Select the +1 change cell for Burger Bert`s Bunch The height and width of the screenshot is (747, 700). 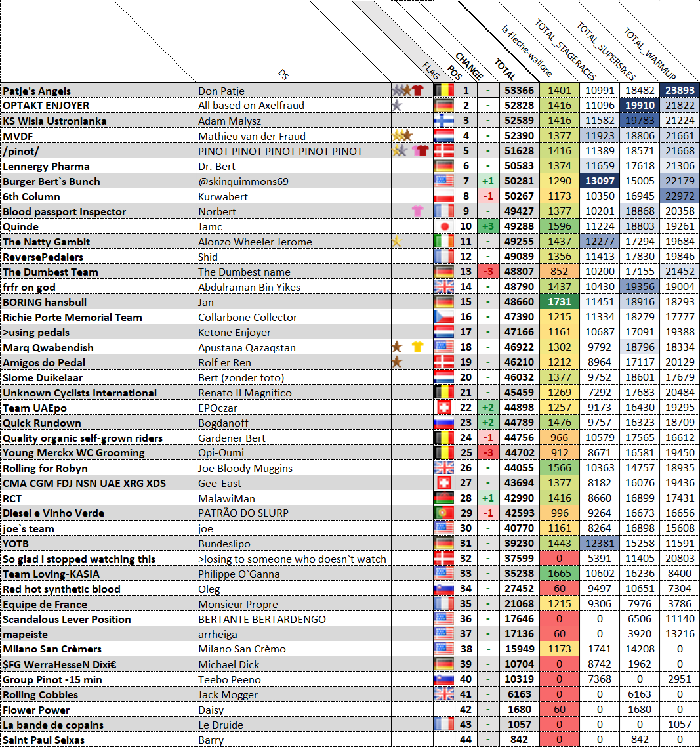[x=487, y=181]
